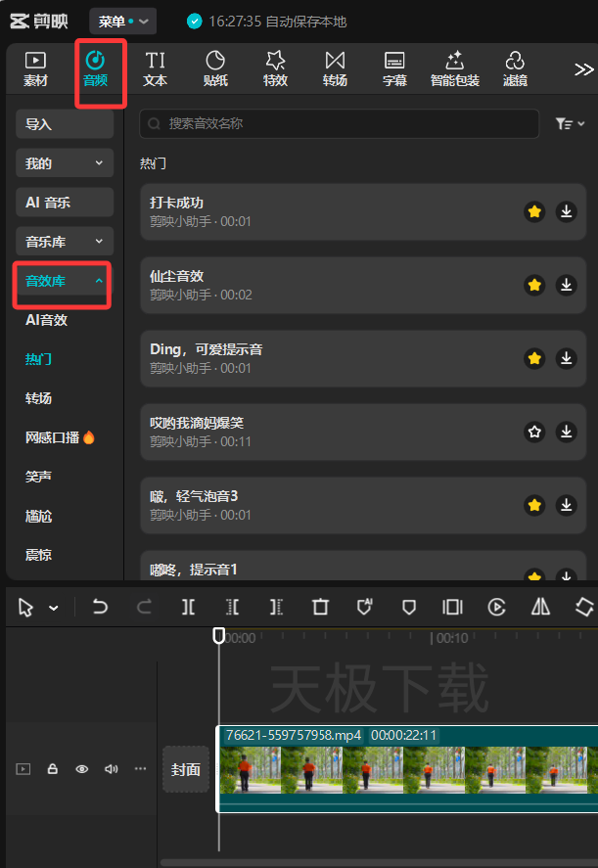Toggle favorite star for Ding，可爱提示音

pos(534,359)
